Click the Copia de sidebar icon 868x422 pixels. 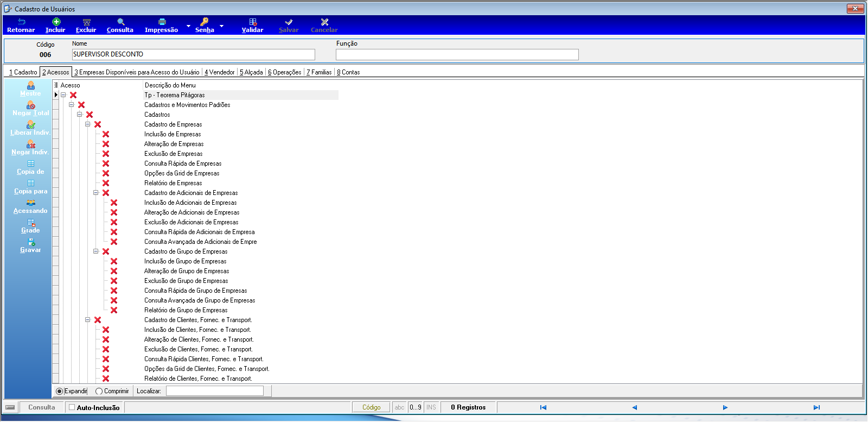point(31,163)
